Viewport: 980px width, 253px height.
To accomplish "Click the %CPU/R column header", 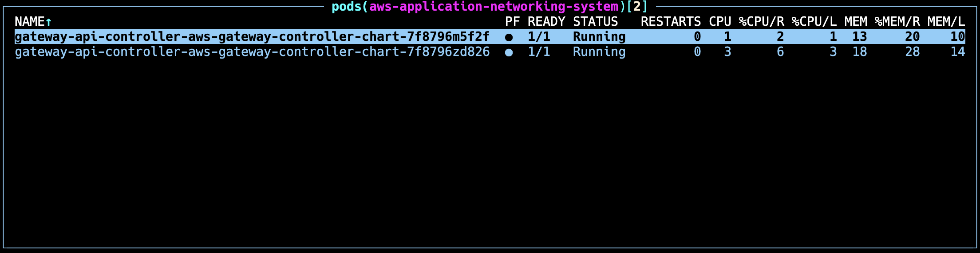I will (x=761, y=21).
